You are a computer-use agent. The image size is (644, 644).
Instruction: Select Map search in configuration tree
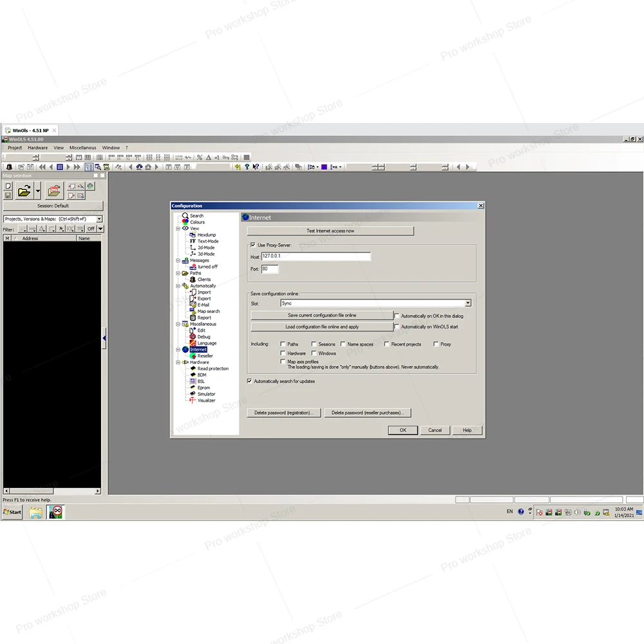[x=208, y=311]
